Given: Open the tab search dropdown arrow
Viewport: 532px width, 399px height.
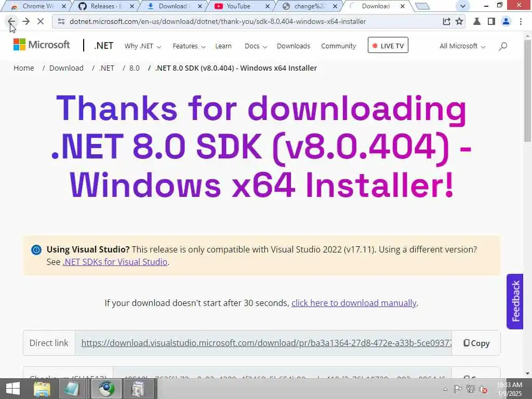Looking at the screenshot, I should coord(462,6).
